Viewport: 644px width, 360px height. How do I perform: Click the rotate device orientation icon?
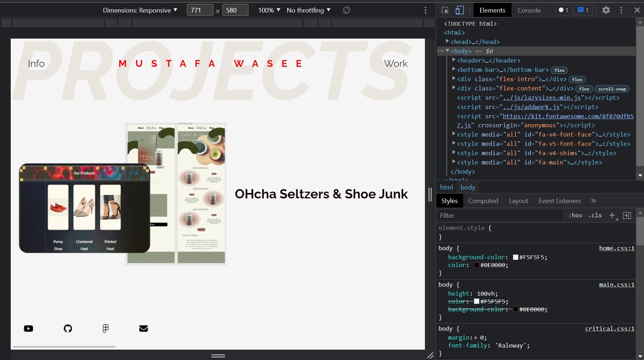[346, 10]
